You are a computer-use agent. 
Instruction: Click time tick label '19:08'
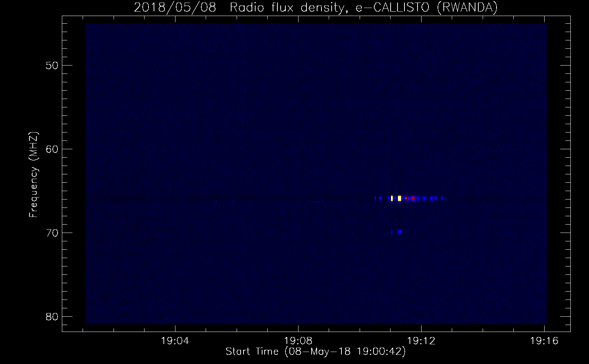coord(298,341)
